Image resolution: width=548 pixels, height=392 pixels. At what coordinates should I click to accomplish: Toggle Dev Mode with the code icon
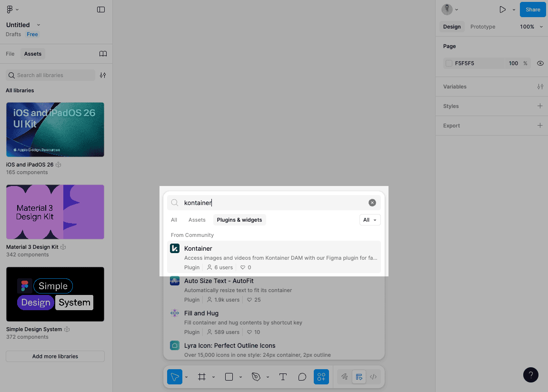pyautogui.click(x=373, y=376)
